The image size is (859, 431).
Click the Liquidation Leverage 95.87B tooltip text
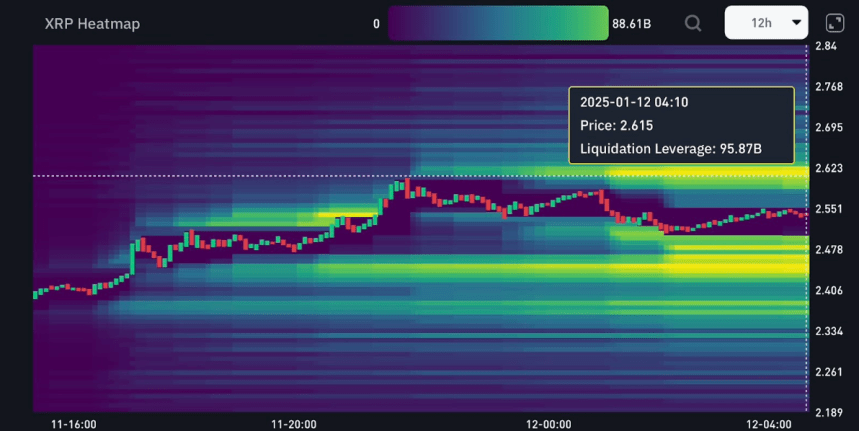tap(672, 149)
